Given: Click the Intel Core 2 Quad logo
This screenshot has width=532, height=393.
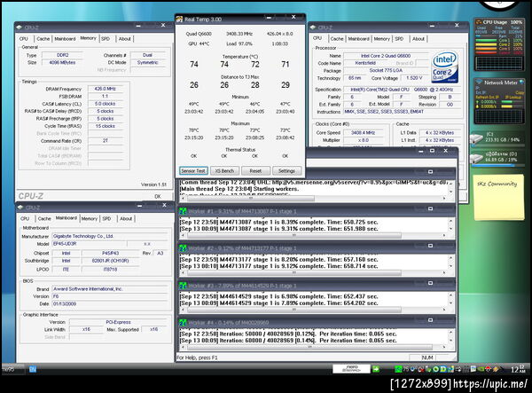Looking at the screenshot, I should point(445,67).
